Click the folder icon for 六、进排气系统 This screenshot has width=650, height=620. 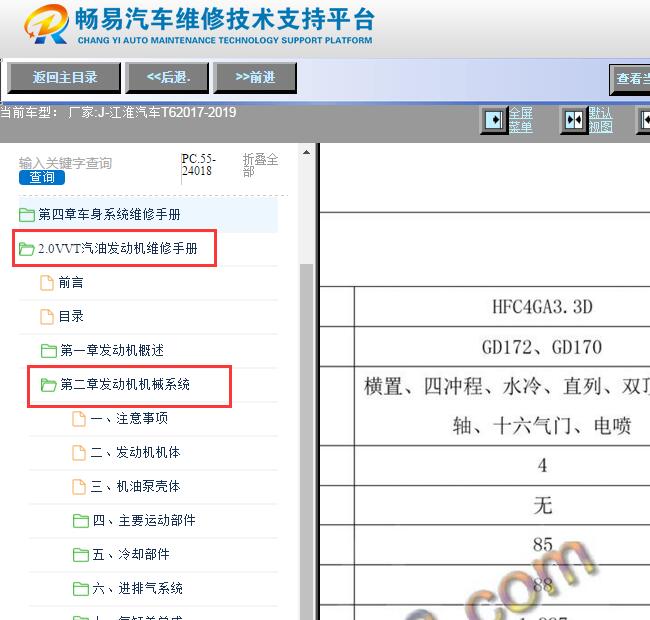[x=80, y=589]
